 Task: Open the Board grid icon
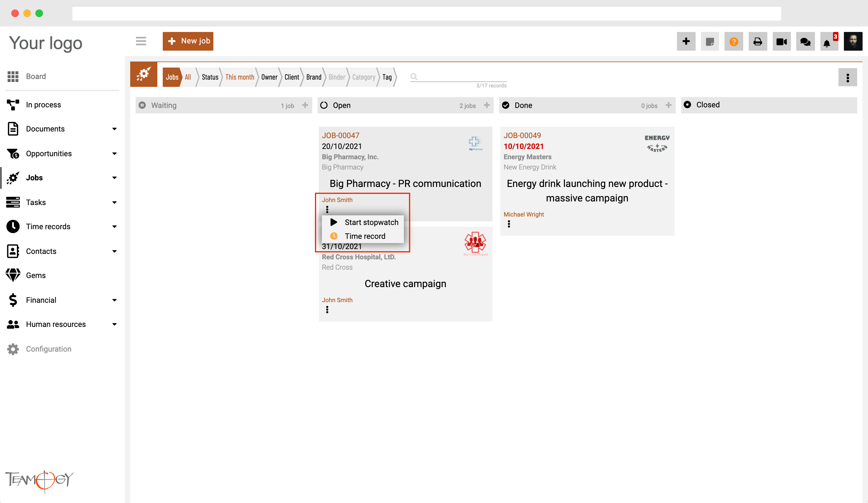coord(13,77)
